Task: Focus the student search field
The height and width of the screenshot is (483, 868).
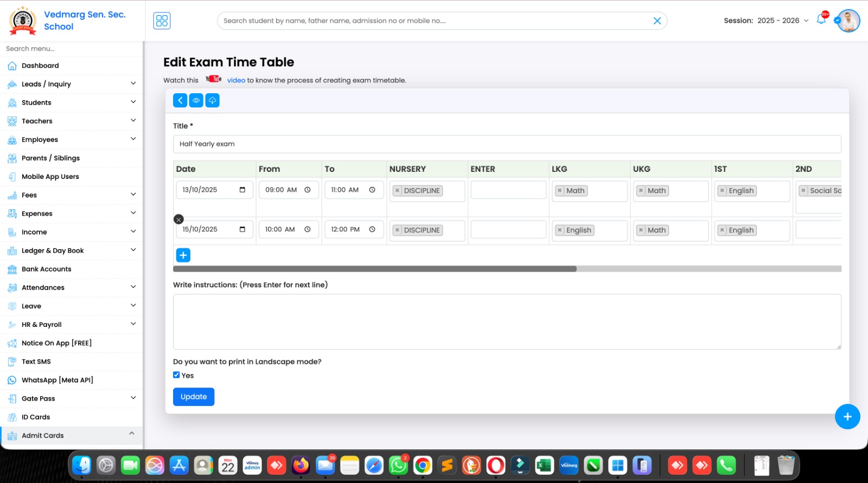Action: tap(434, 21)
